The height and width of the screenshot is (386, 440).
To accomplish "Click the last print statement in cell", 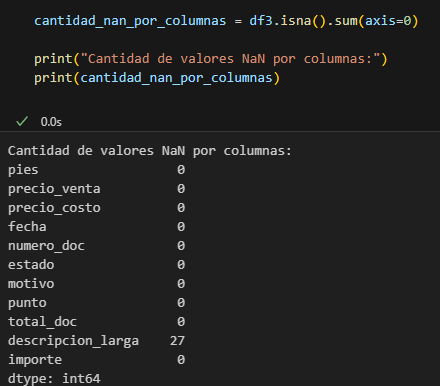I will (157, 78).
